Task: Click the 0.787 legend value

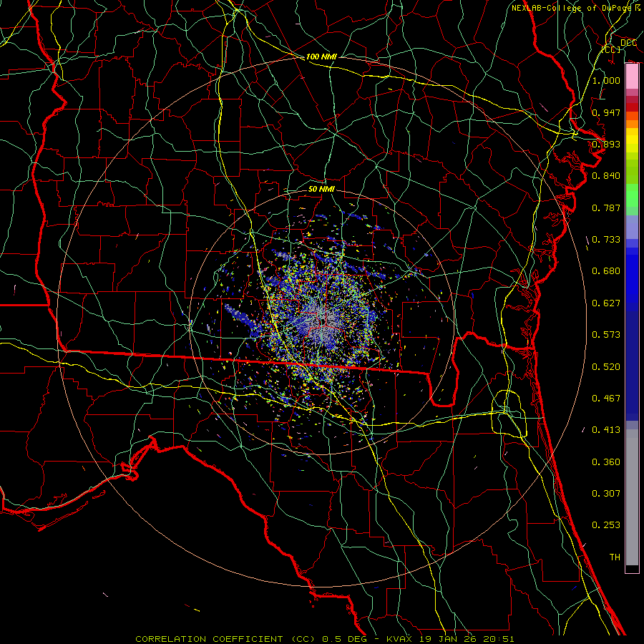Action: coord(606,208)
